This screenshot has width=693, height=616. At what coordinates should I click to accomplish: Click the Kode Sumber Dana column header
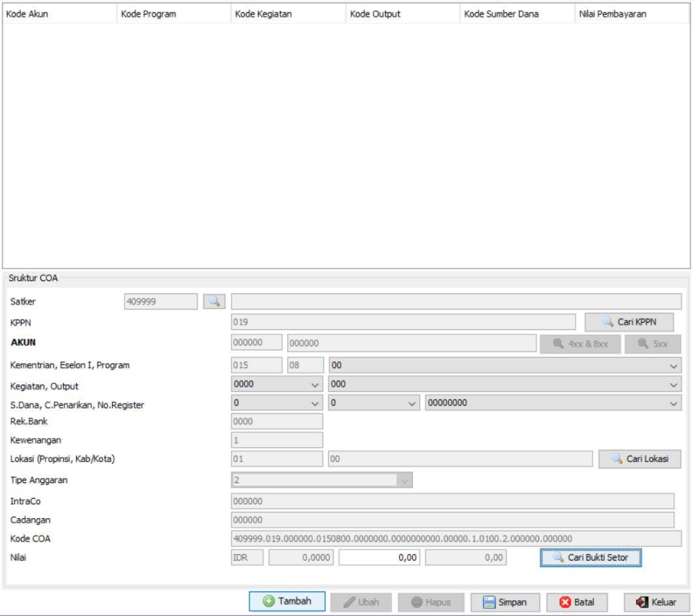point(517,14)
